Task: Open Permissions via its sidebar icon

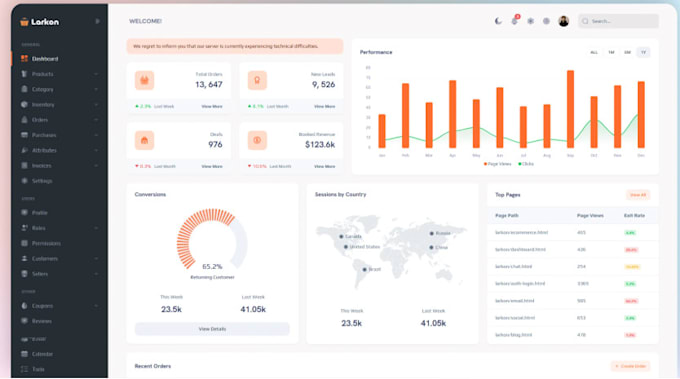Action: [24, 243]
